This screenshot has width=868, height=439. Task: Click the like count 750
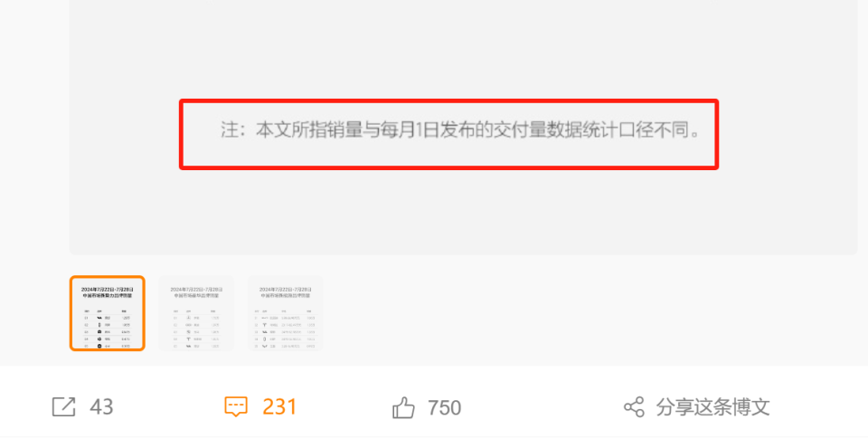tap(444, 408)
